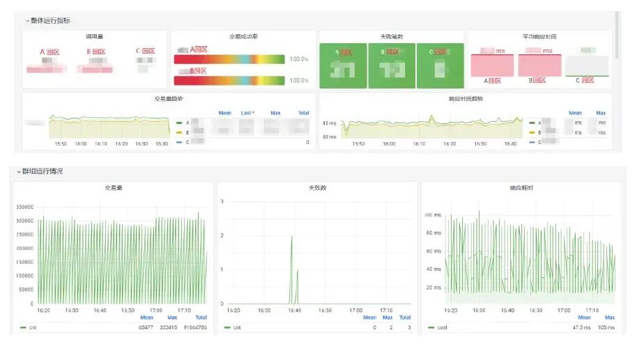Sort 响应时间趋势 legend by Max column
This screenshot has height=353, width=644.
coord(601,113)
